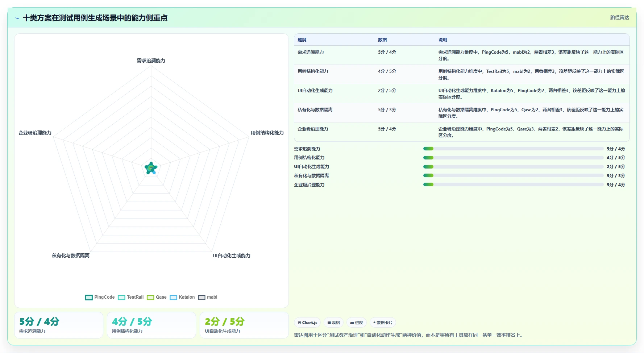The width and height of the screenshot is (644, 353).
Task: Toggle the TestRail legend swatch
Action: click(x=121, y=298)
